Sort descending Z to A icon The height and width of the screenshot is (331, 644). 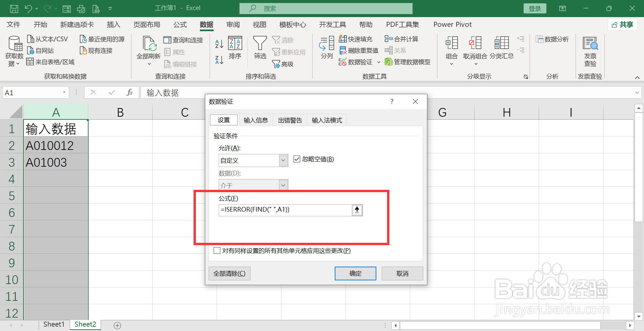point(219,60)
